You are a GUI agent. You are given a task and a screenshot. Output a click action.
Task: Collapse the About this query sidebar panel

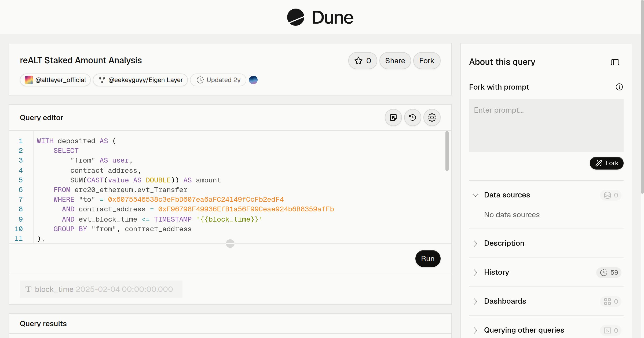click(x=615, y=62)
